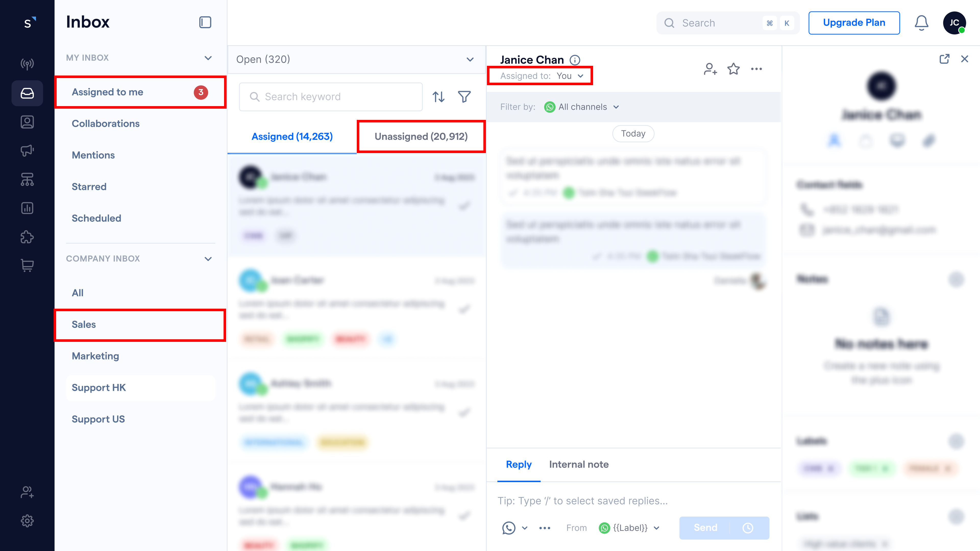Image resolution: width=980 pixels, height=551 pixels.
Task: Open the All channels filter dropdown
Action: tap(581, 106)
